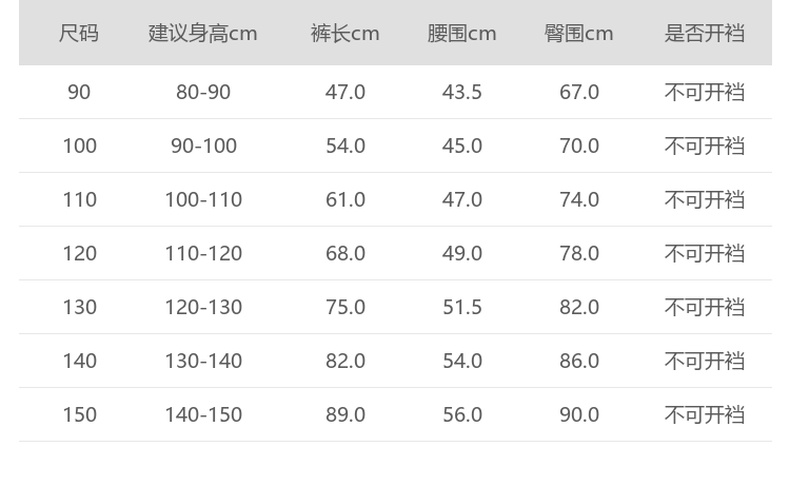Select the 80-90 height range cell

pyautogui.click(x=203, y=92)
